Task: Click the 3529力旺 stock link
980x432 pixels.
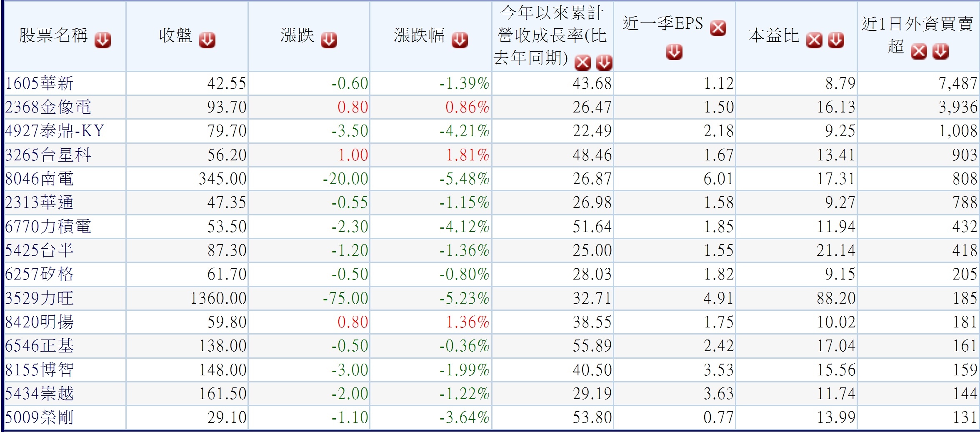Action: [x=39, y=298]
